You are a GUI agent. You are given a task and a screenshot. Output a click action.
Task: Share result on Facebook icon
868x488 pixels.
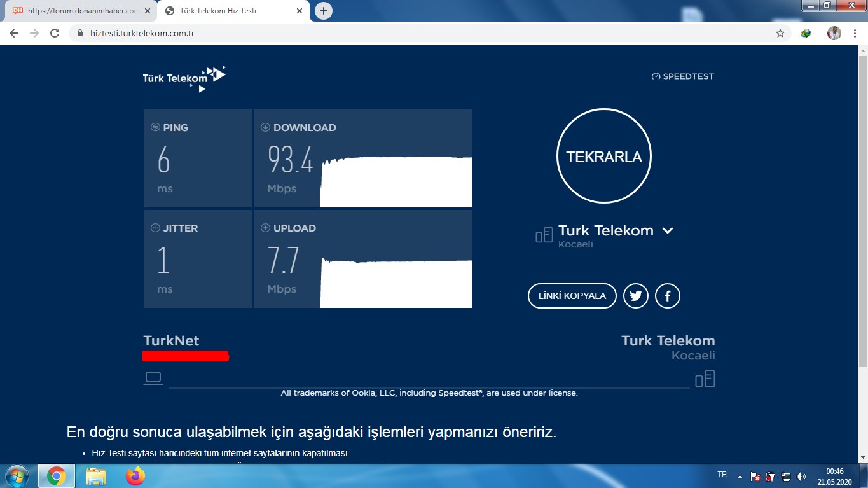pyautogui.click(x=668, y=296)
